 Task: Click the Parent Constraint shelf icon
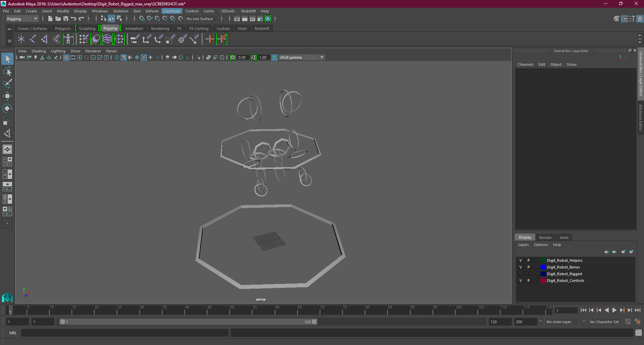click(x=135, y=39)
